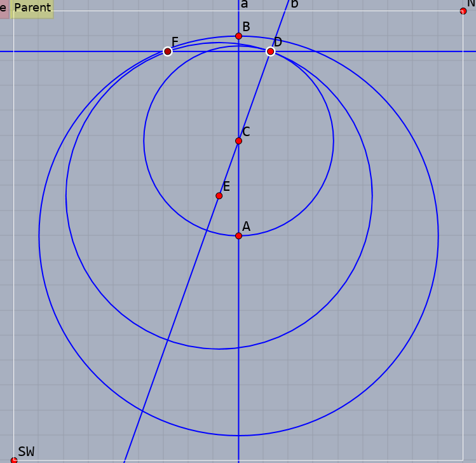Image resolution: width=476 pixels, height=463 pixels.
Task: Click the label 'a' of the vertical line
Action: tap(245, 4)
